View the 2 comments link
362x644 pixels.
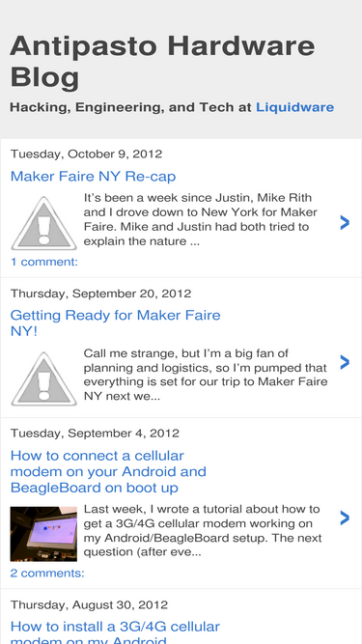(47, 573)
